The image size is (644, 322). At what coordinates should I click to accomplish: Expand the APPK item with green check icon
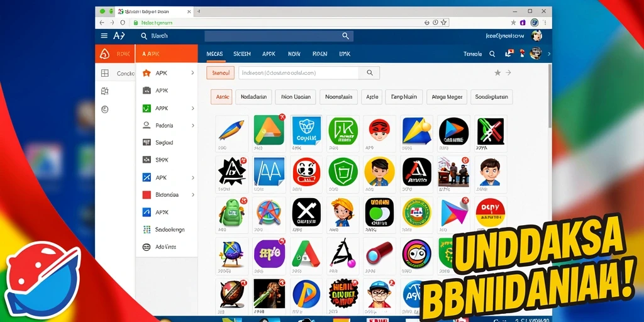click(192, 108)
